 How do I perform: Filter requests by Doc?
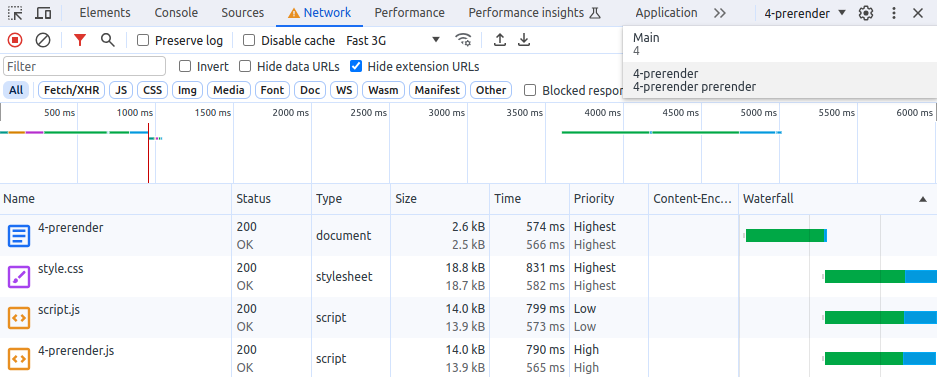click(x=310, y=90)
